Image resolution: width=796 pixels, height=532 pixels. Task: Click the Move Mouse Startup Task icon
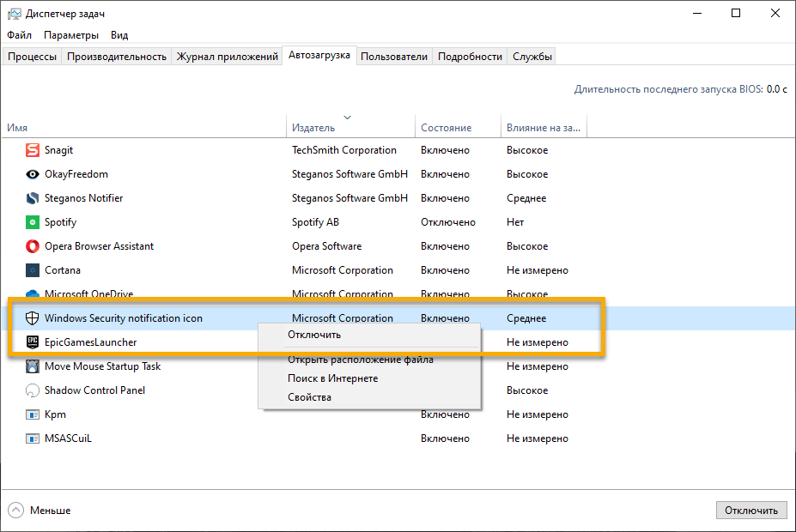click(x=33, y=366)
